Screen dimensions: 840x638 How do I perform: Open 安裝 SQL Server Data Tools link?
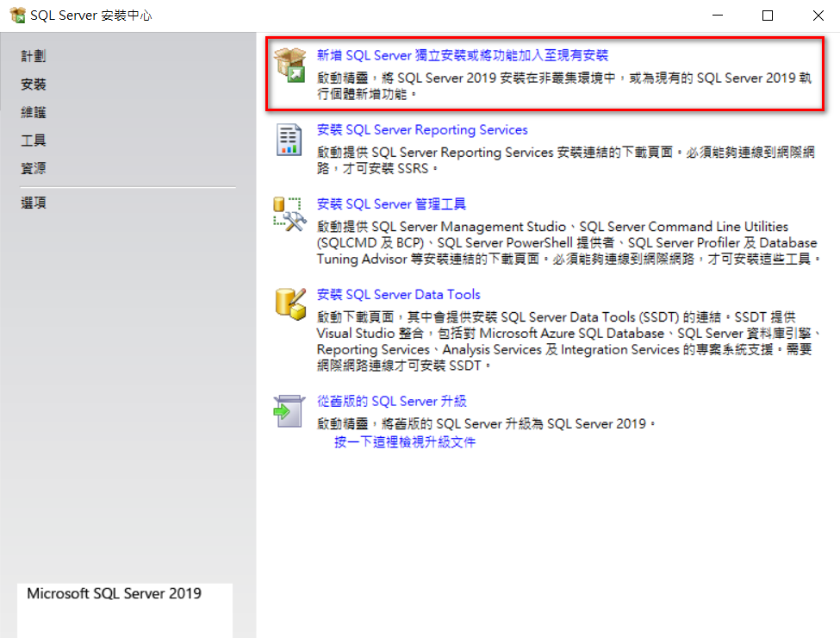tap(399, 294)
